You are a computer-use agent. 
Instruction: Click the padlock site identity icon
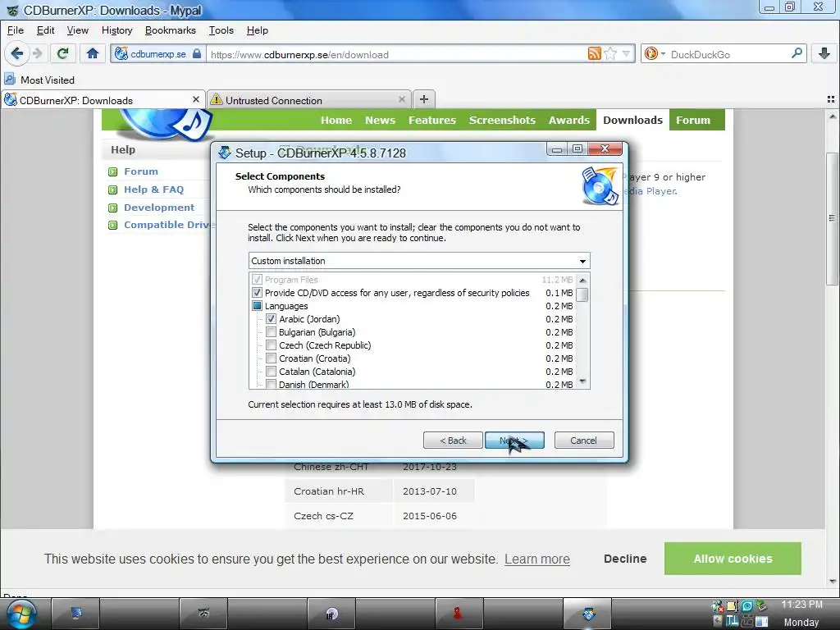[x=197, y=53]
